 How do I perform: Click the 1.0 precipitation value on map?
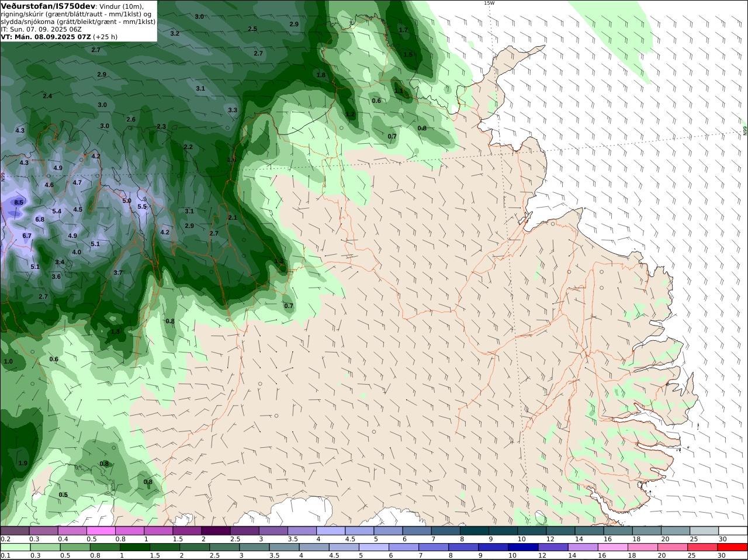(8, 361)
